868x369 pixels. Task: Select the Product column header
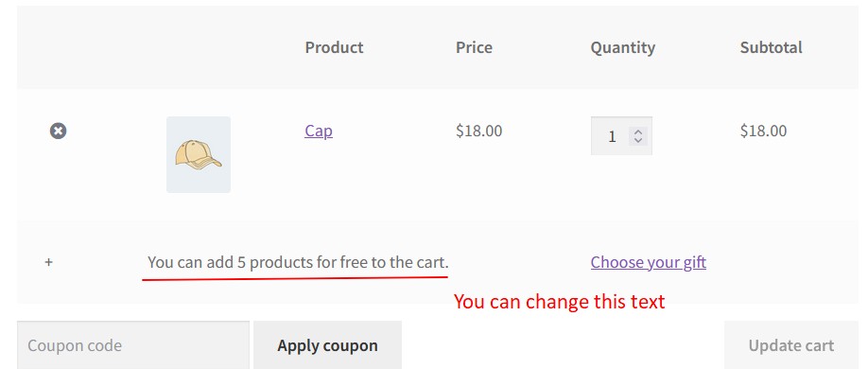coord(334,47)
